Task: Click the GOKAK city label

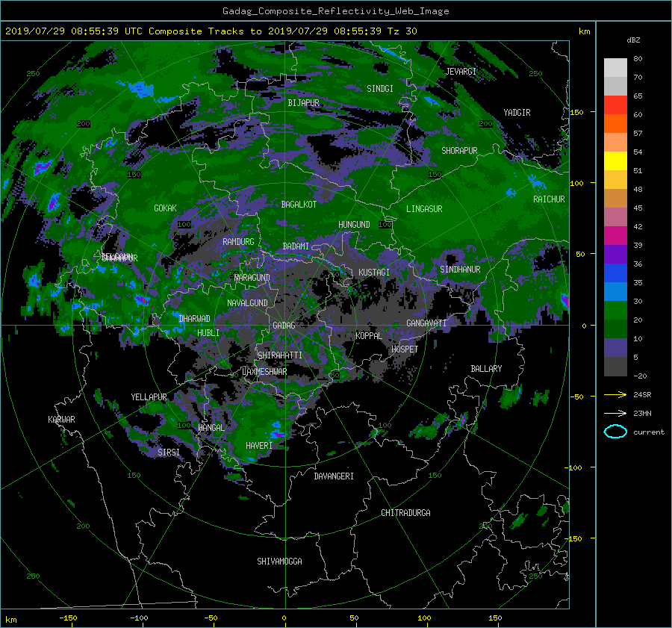Action: click(x=166, y=208)
